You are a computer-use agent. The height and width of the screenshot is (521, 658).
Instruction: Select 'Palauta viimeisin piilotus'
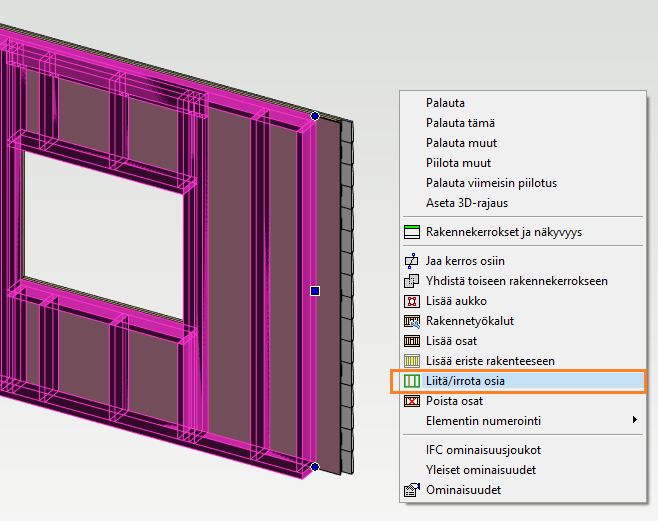click(x=491, y=183)
